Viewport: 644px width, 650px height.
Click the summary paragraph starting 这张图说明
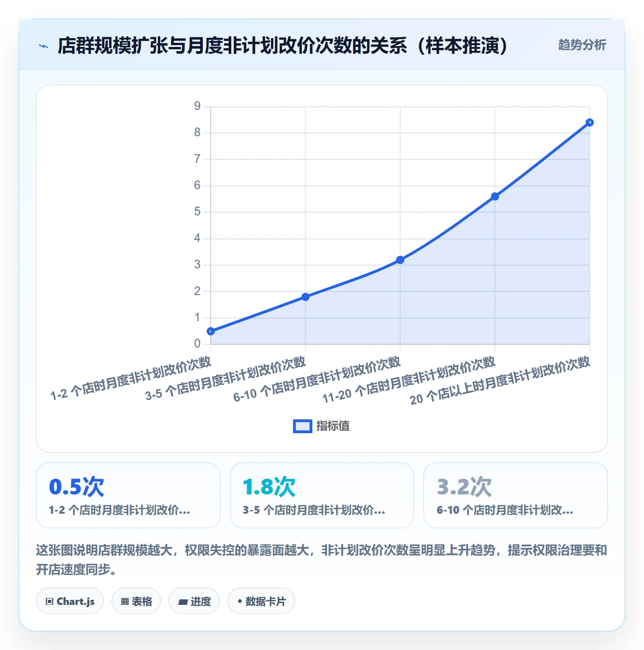(x=322, y=560)
